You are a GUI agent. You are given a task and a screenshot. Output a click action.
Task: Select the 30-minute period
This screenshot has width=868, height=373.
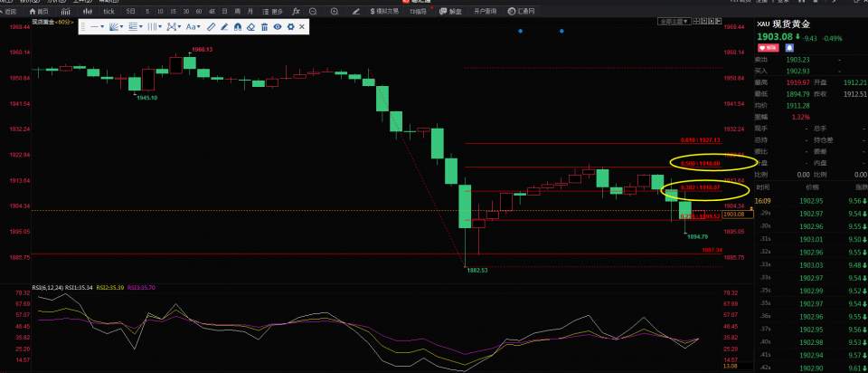pos(186,11)
